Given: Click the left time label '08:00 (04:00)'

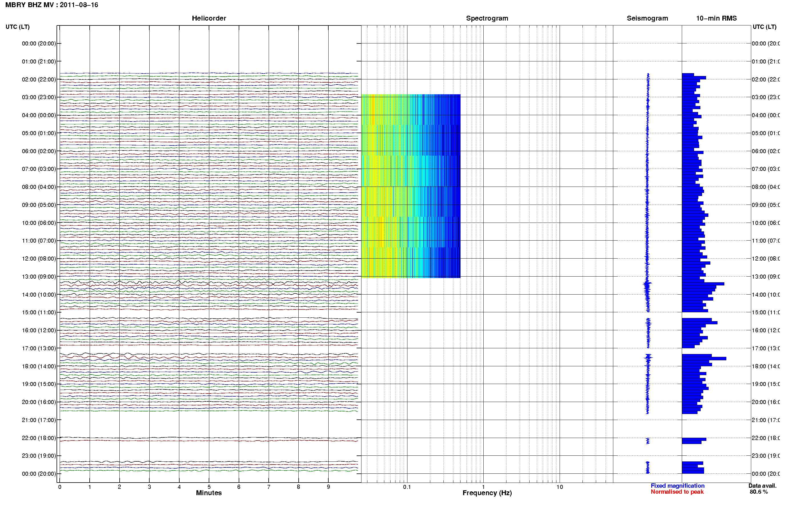Looking at the screenshot, I should click(39, 187).
